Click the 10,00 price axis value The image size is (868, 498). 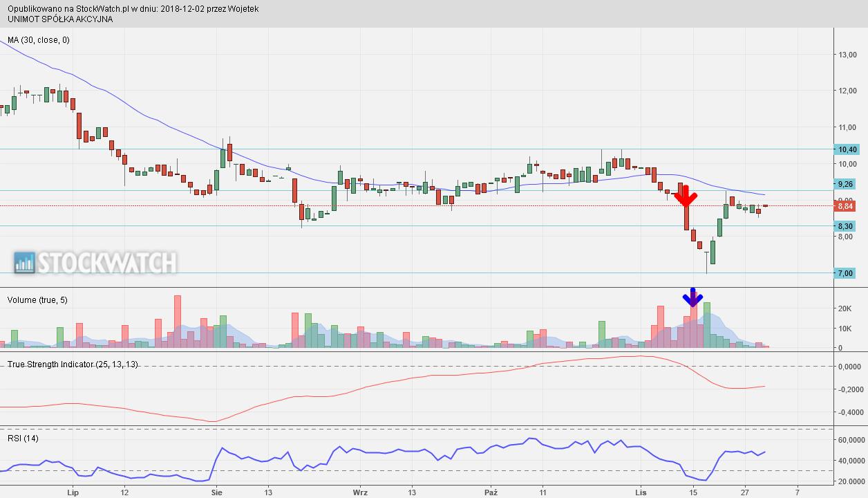[x=848, y=164]
